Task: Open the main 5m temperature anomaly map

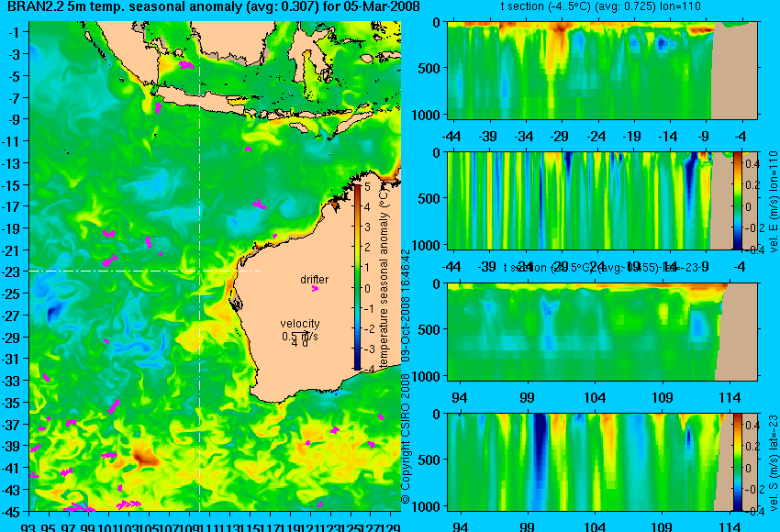Action: (x=215, y=266)
